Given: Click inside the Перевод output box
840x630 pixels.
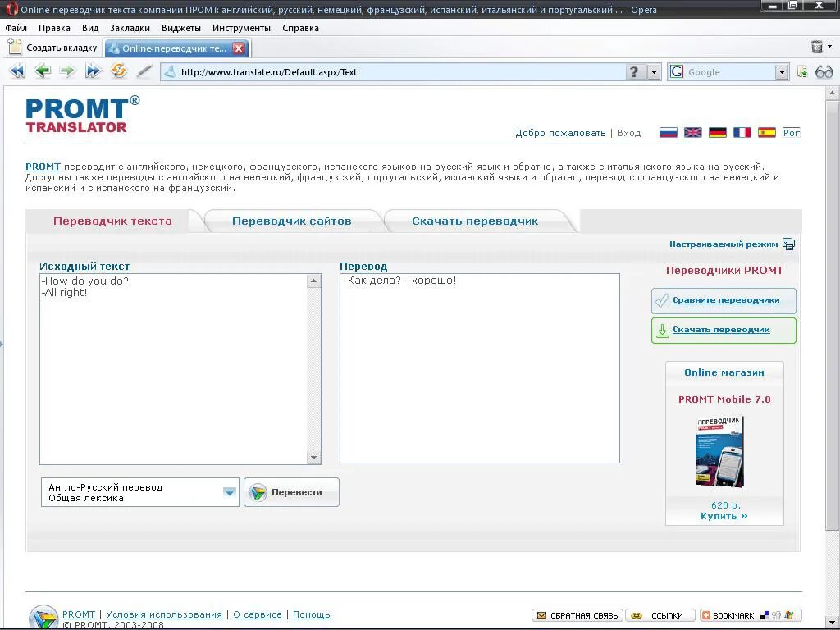Looking at the screenshot, I should [479, 368].
